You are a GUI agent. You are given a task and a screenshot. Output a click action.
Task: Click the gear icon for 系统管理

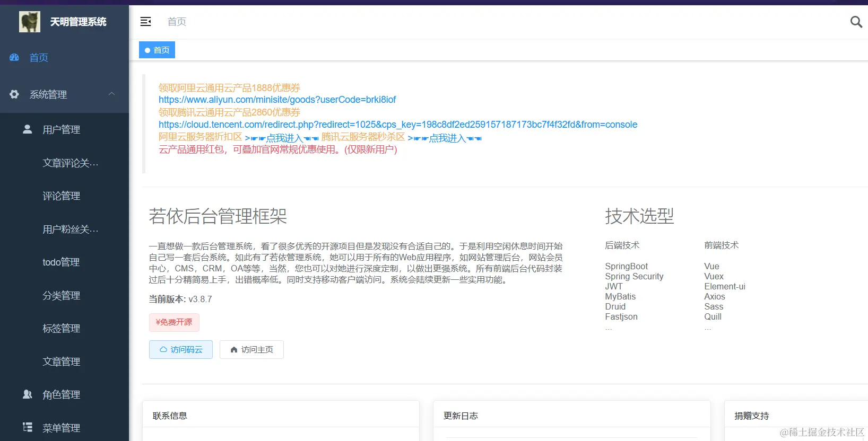click(x=14, y=94)
